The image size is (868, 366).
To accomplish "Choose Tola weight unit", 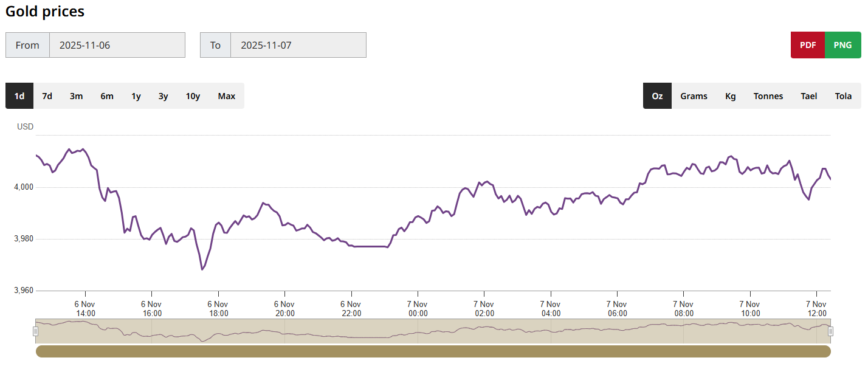I will pyautogui.click(x=843, y=96).
